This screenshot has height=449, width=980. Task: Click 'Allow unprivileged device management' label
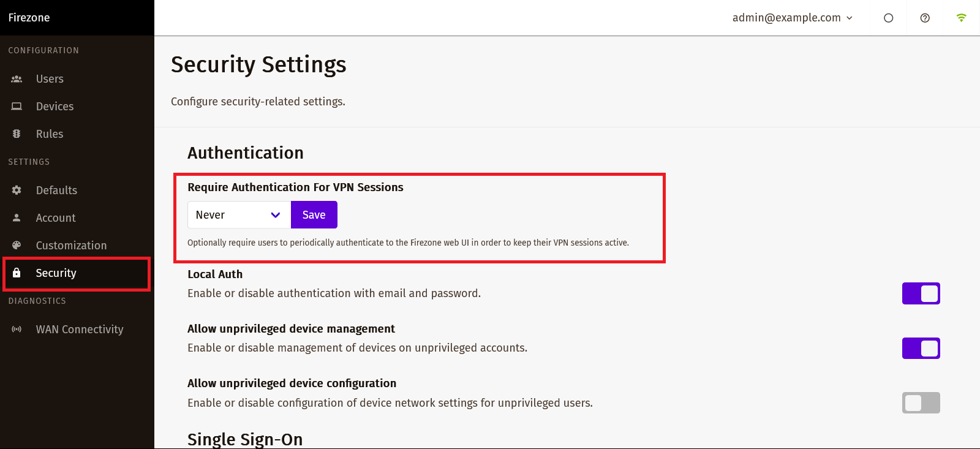pyautogui.click(x=291, y=329)
